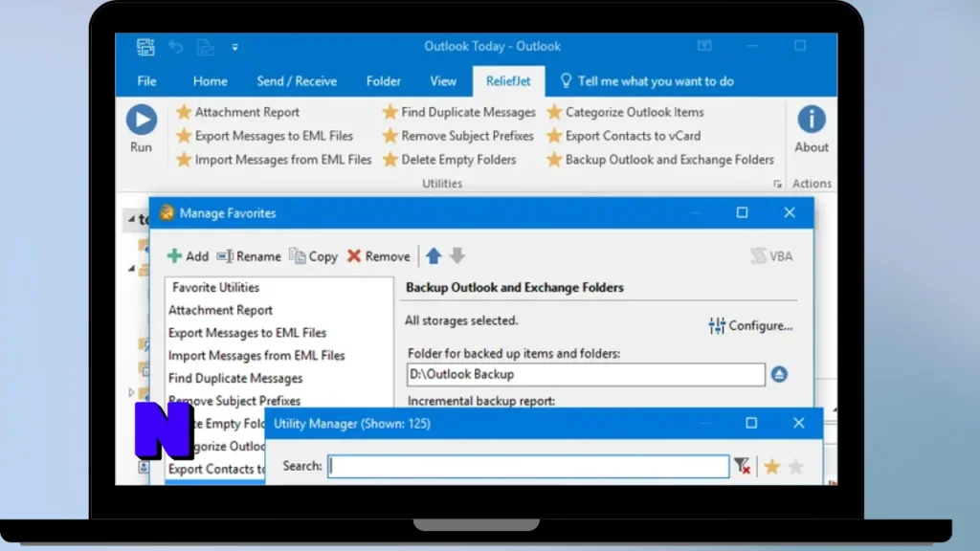This screenshot has height=551, width=980.
Task: Select Favorite Utilities in the list
Action: click(215, 287)
